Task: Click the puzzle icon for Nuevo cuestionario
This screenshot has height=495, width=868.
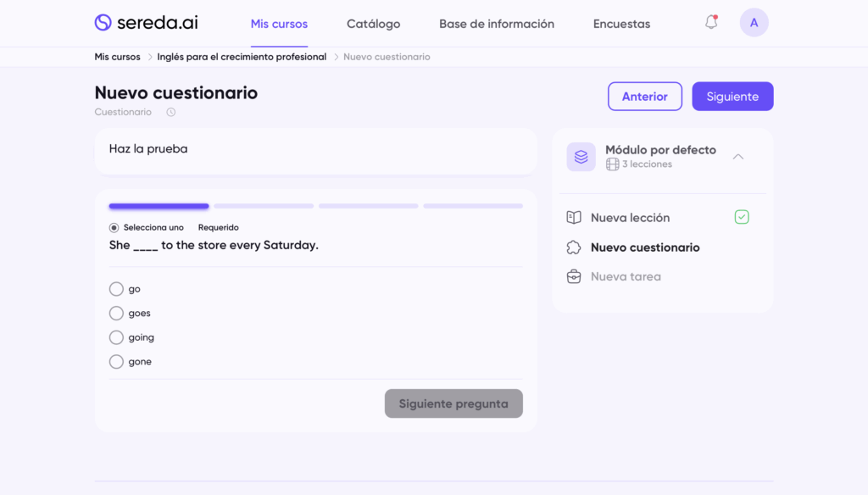Action: coord(574,247)
